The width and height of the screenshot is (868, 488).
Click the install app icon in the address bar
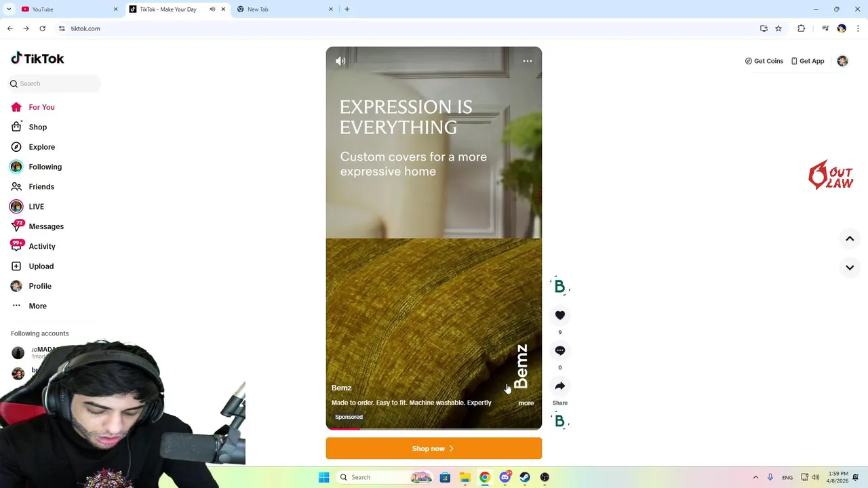coord(764,28)
